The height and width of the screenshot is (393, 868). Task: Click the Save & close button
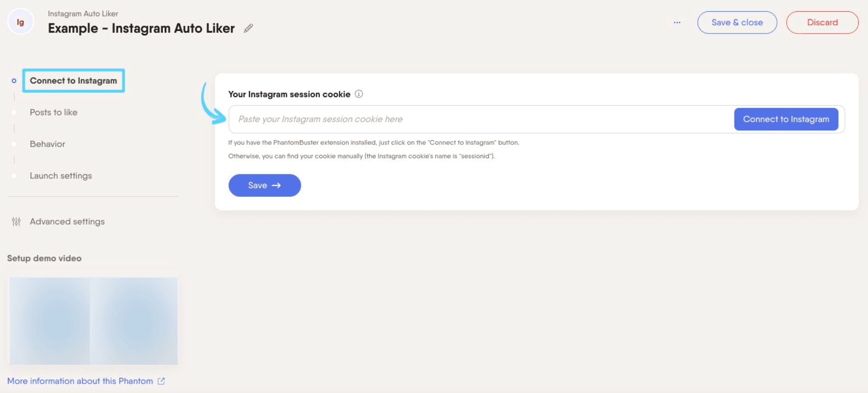pos(737,22)
